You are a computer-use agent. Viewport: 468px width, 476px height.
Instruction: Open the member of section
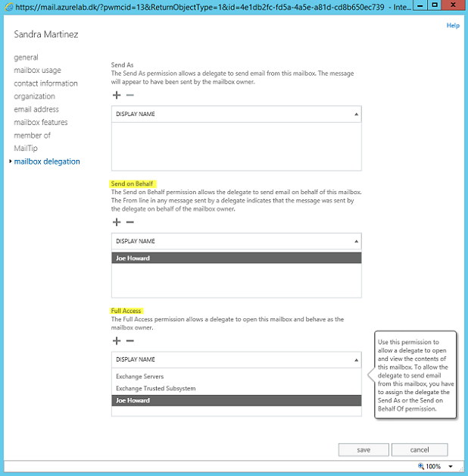click(x=32, y=136)
